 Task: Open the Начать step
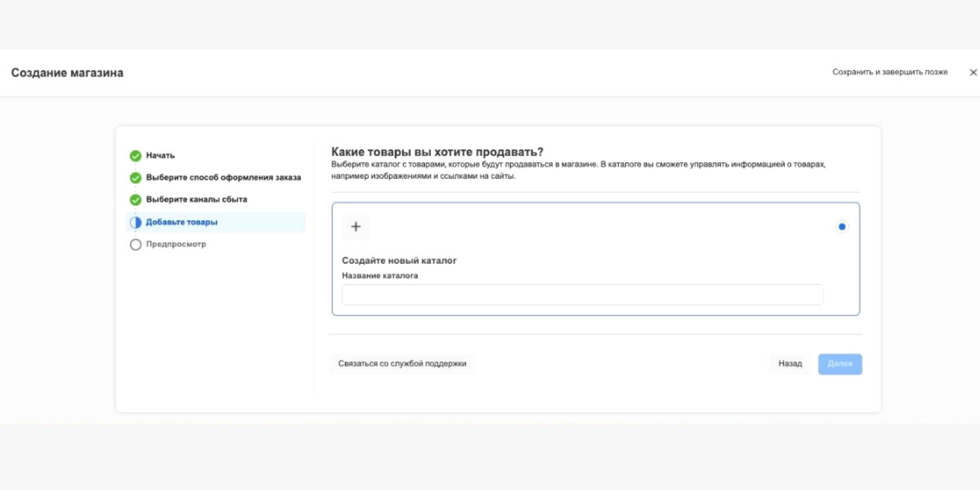click(160, 156)
